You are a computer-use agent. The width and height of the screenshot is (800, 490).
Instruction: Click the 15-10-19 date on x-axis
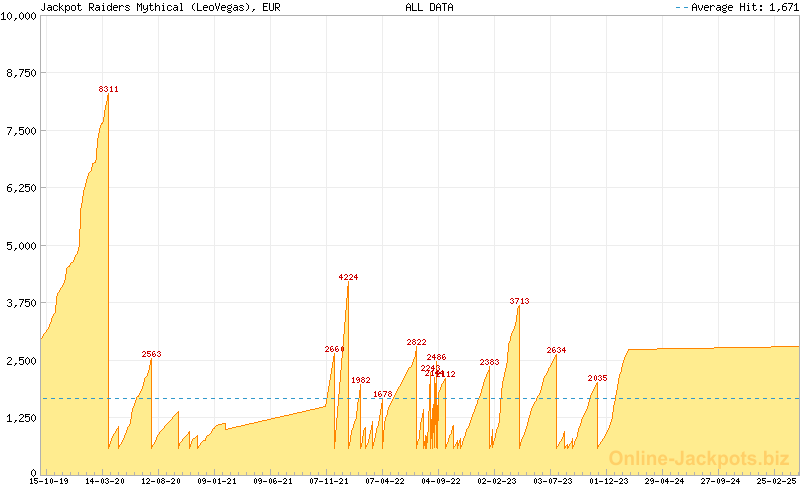pyautogui.click(x=49, y=481)
